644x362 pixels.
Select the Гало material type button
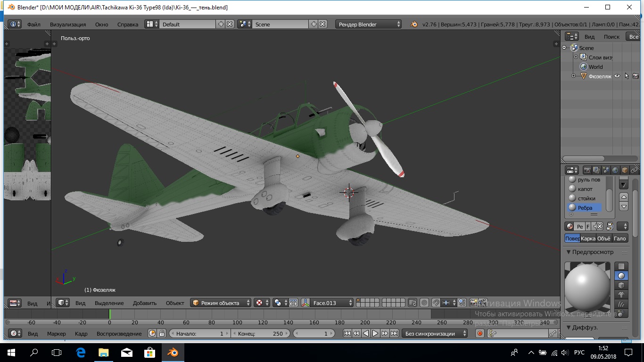point(620,239)
